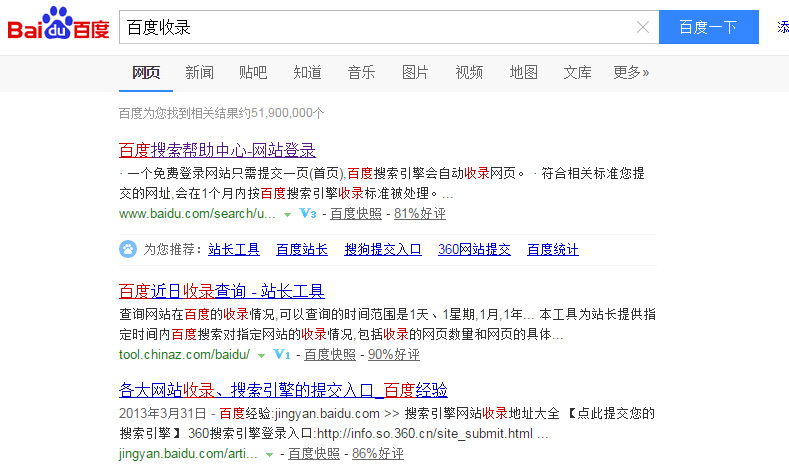Open result 百度近日收录查询 - 站长工具
The image size is (789, 471).
[222, 291]
